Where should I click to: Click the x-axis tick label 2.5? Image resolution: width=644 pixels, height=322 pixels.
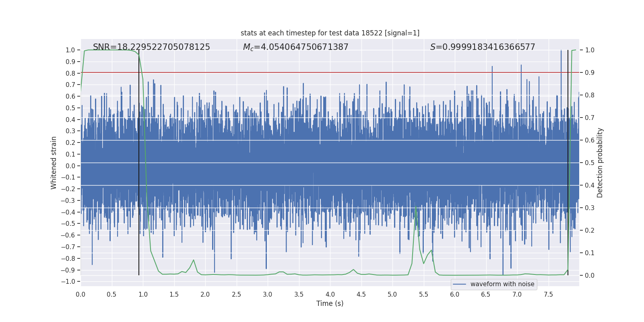[x=236, y=294]
